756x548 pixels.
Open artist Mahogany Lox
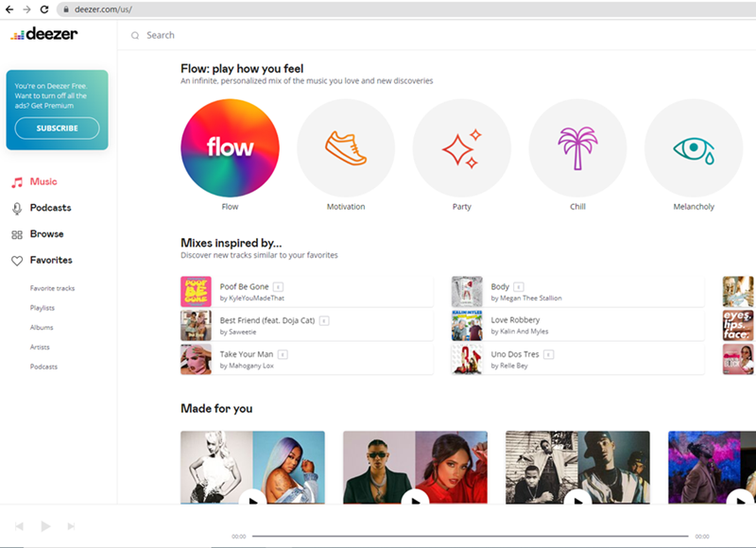pos(251,366)
